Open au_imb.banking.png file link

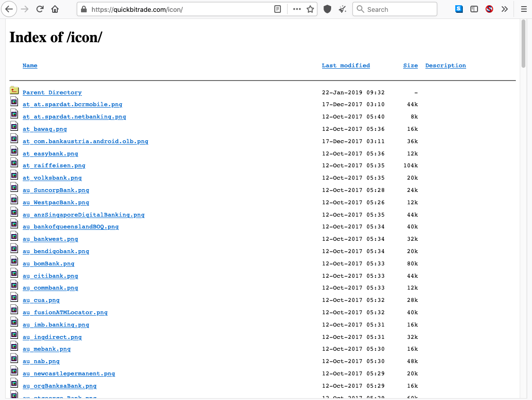tap(56, 325)
